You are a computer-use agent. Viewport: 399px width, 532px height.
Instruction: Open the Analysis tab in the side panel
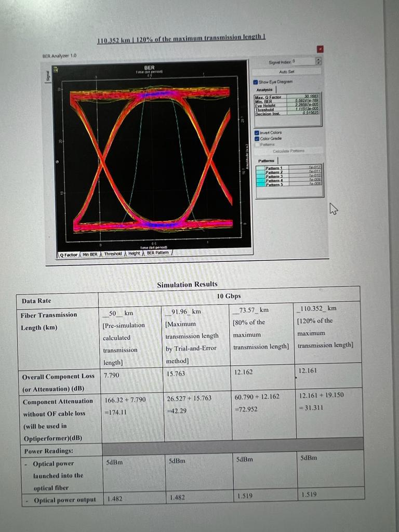point(264,89)
